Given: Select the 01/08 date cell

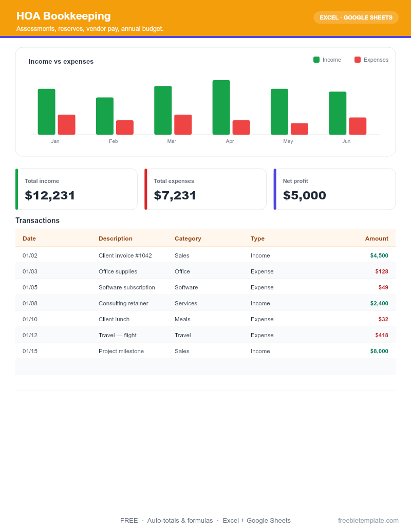Looking at the screenshot, I should tap(30, 303).
